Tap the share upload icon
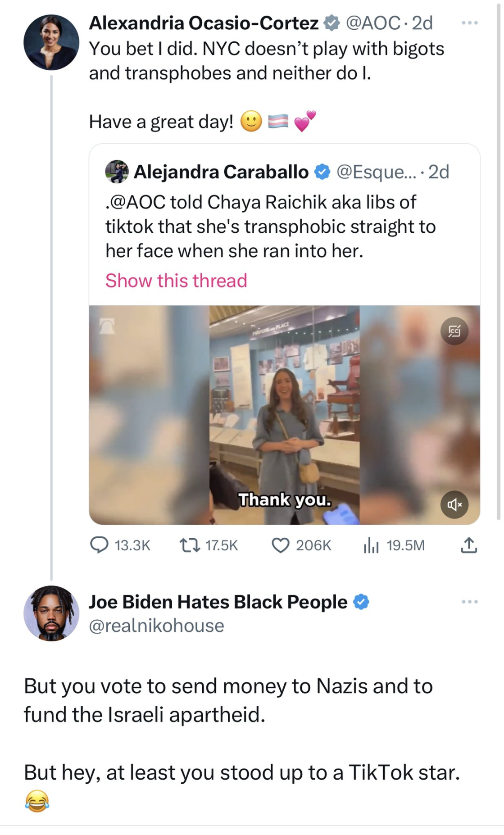This screenshot has height=835, width=504. click(469, 545)
